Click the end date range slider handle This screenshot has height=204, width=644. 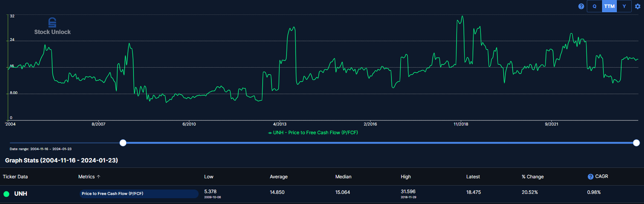click(x=636, y=143)
